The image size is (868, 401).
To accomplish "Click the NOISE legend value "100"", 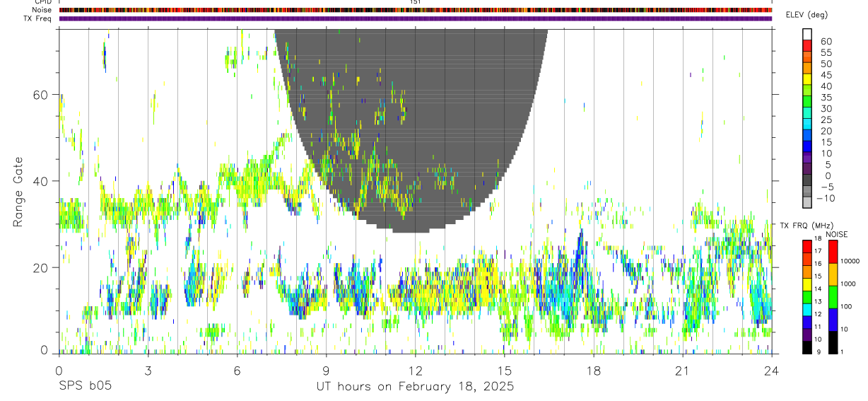I will pos(848,307).
